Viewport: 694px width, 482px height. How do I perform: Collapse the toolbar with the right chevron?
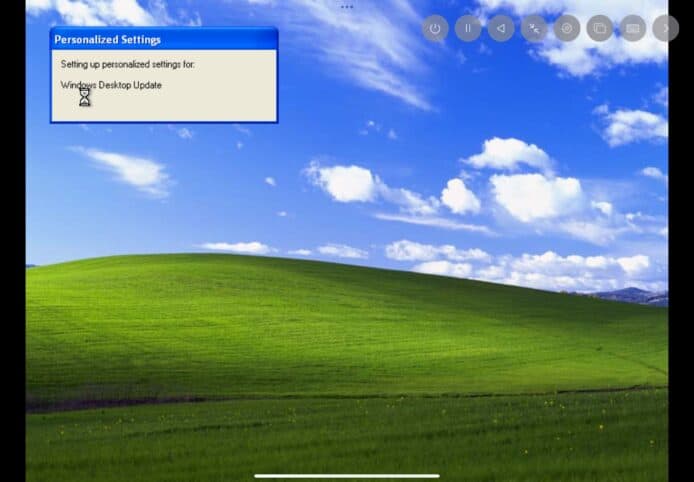tap(665, 28)
